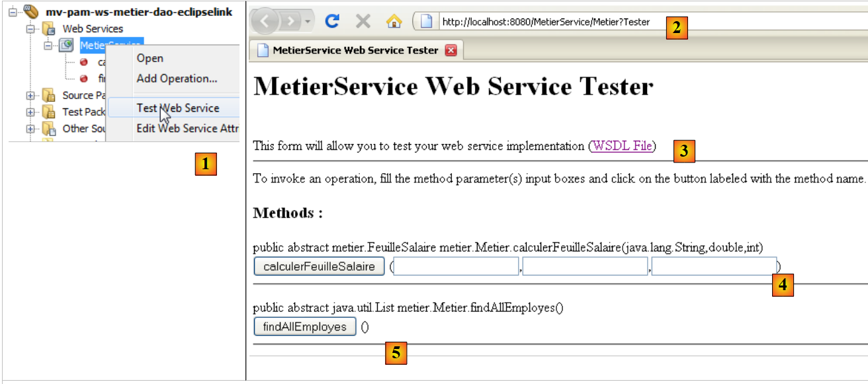Choose Open from the context menu
This screenshot has height=384, width=868.
(x=150, y=58)
